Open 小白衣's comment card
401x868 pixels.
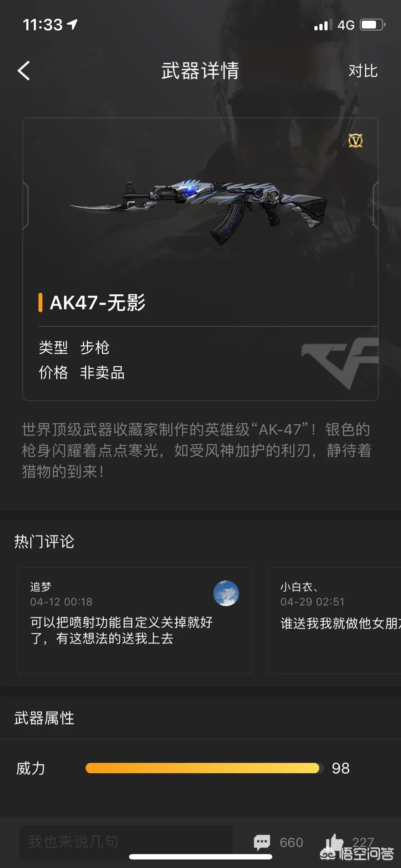click(334, 620)
